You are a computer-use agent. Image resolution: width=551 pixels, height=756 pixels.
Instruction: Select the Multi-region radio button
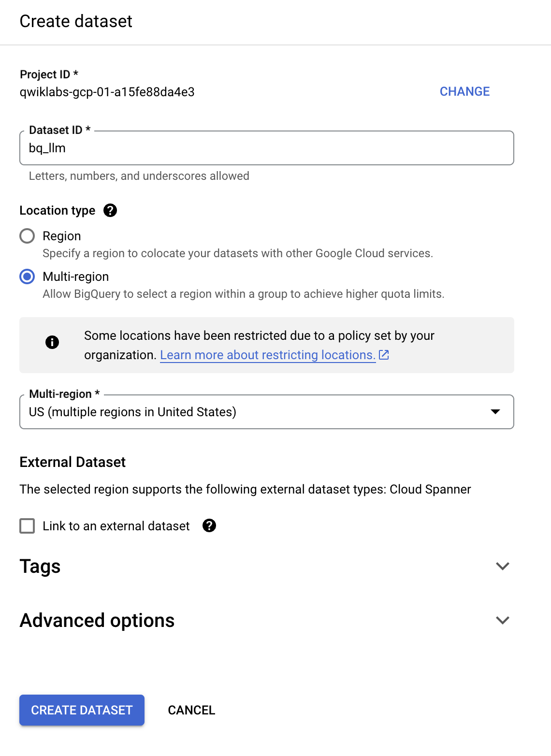[x=27, y=276]
